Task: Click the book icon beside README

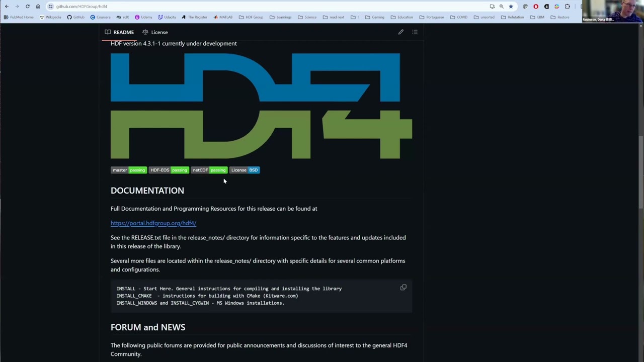Action: tap(108, 32)
